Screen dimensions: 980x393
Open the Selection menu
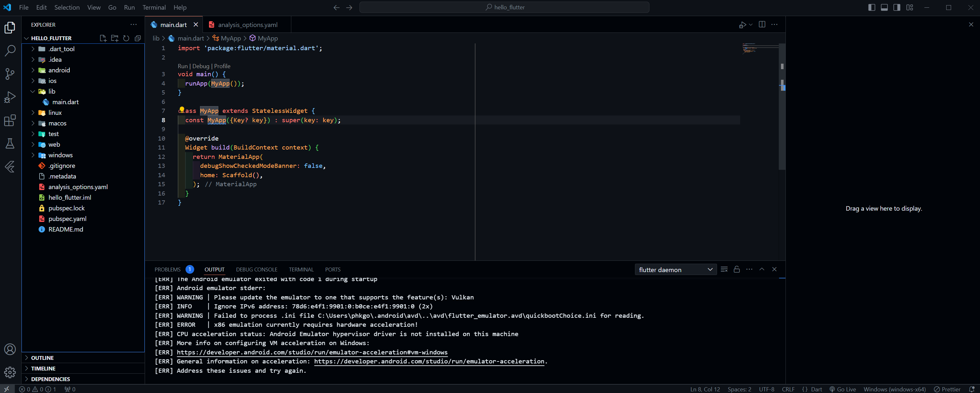67,7
